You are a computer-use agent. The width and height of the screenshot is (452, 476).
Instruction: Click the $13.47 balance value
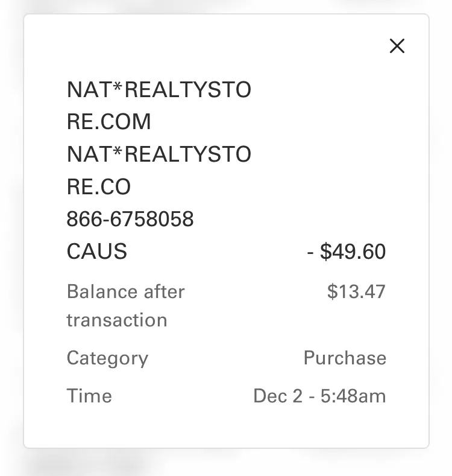[356, 291]
